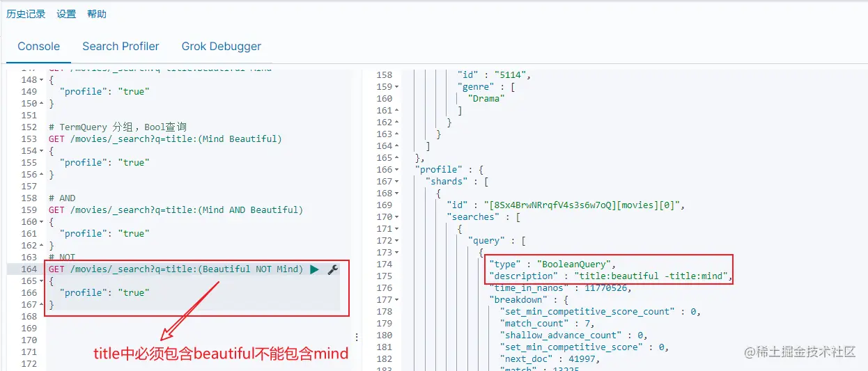Click "set_min_competitive_score_count" : 0 line
This screenshot has width=868, height=371.
pos(600,312)
